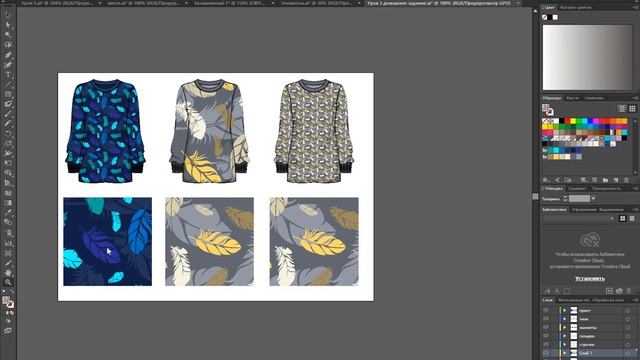Hide the строчки layer with its eye icon

coord(546,345)
